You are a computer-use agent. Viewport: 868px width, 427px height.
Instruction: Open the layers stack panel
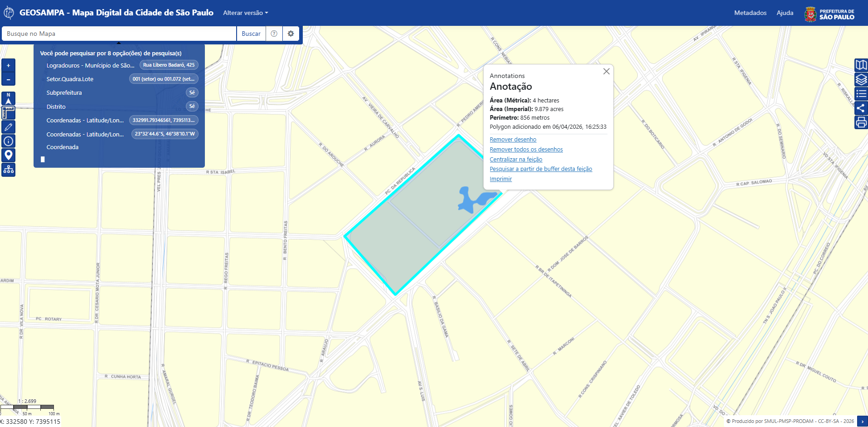[861, 80]
